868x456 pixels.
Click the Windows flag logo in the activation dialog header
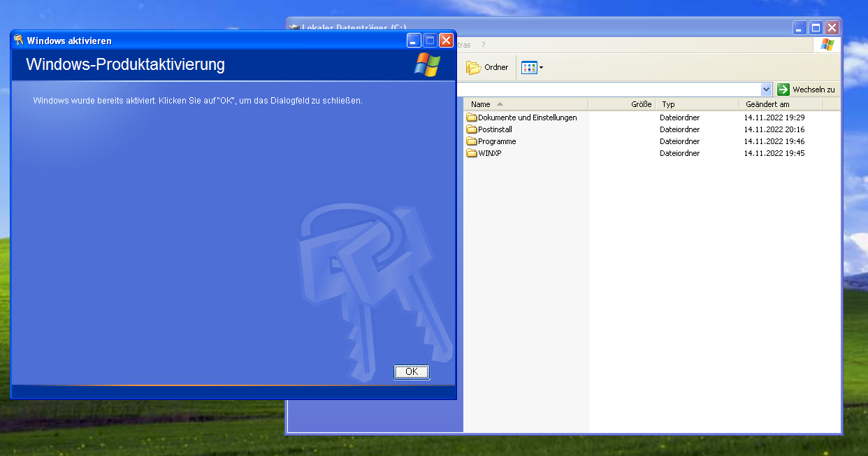[x=427, y=64]
